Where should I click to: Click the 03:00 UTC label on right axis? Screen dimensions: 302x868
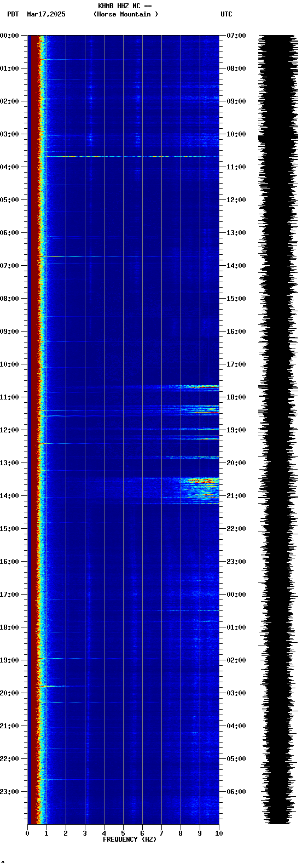click(x=236, y=693)
